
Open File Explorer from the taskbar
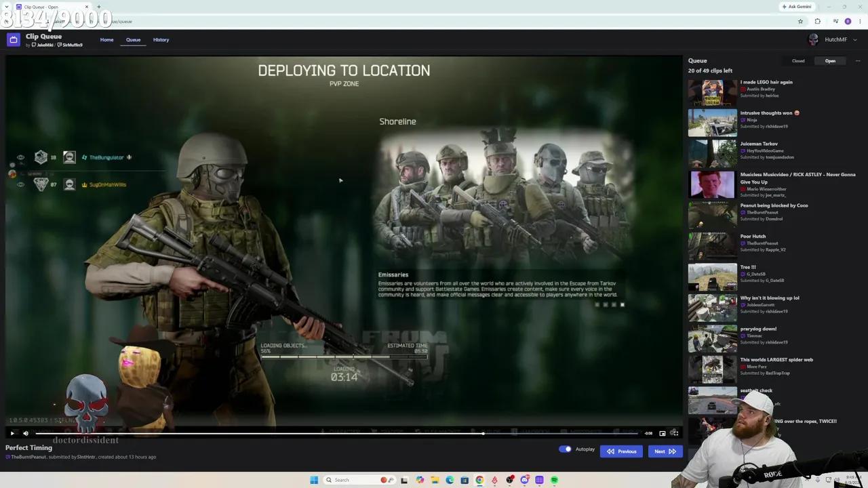pyautogui.click(x=435, y=480)
